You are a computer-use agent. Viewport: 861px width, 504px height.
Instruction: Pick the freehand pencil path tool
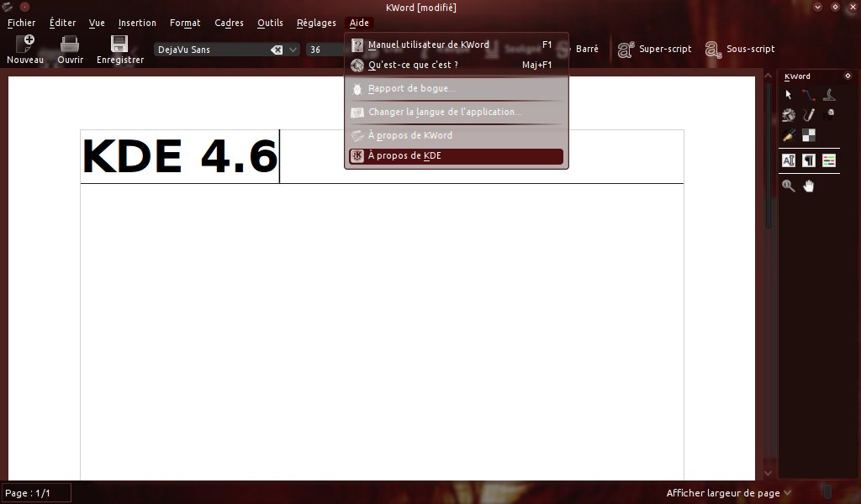[808, 115]
